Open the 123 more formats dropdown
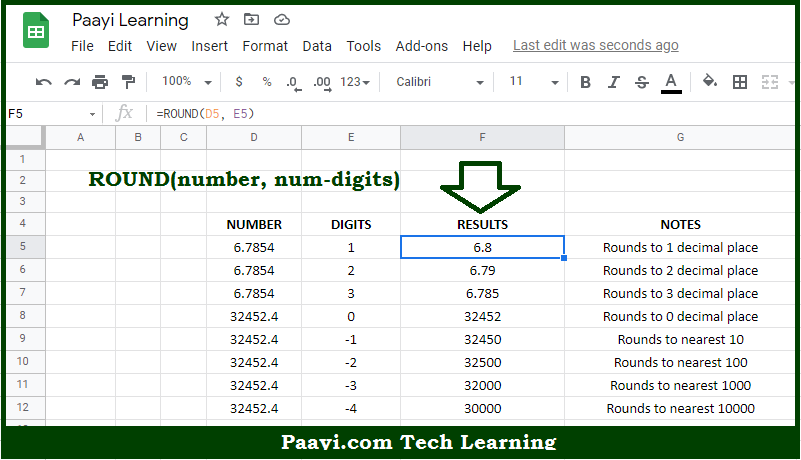 (x=355, y=82)
